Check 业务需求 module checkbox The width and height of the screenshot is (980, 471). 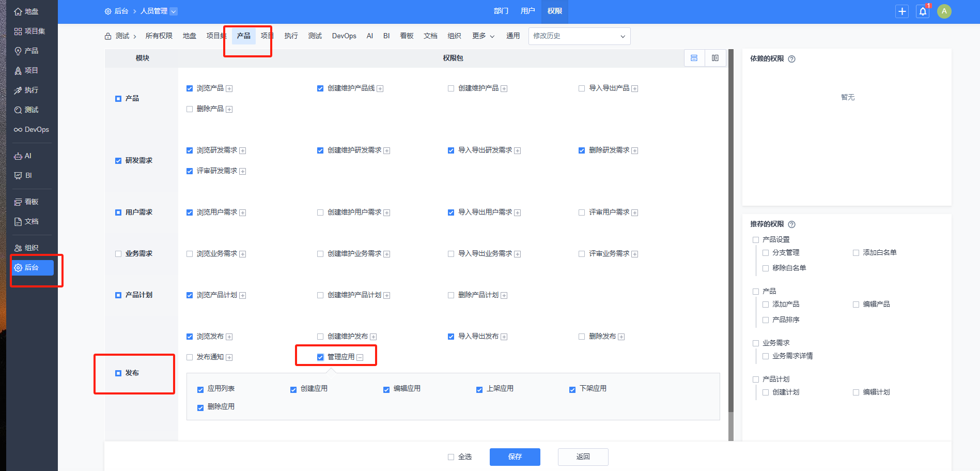[118, 254]
